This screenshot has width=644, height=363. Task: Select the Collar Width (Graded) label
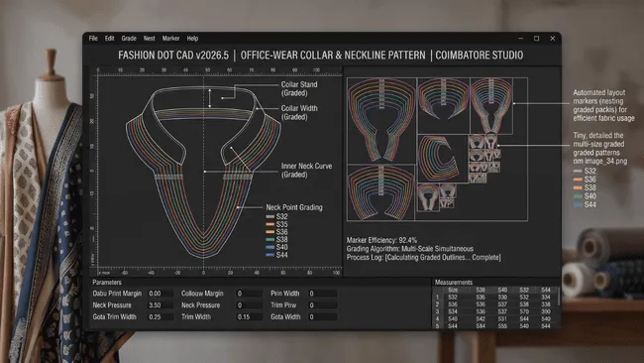click(299, 113)
